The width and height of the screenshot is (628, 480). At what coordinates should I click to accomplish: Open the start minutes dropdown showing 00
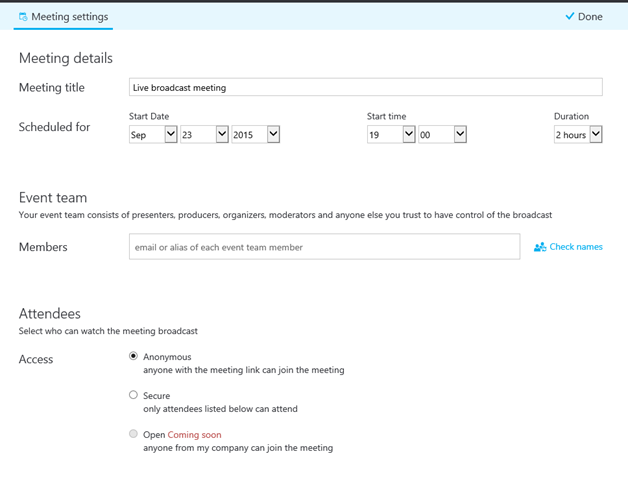click(x=442, y=135)
